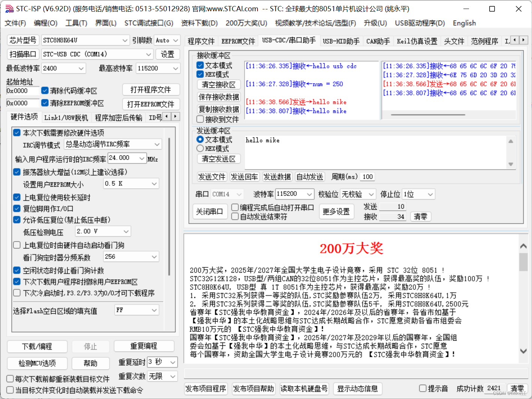Open 停止位 1位 dropdown

[x=418, y=194]
